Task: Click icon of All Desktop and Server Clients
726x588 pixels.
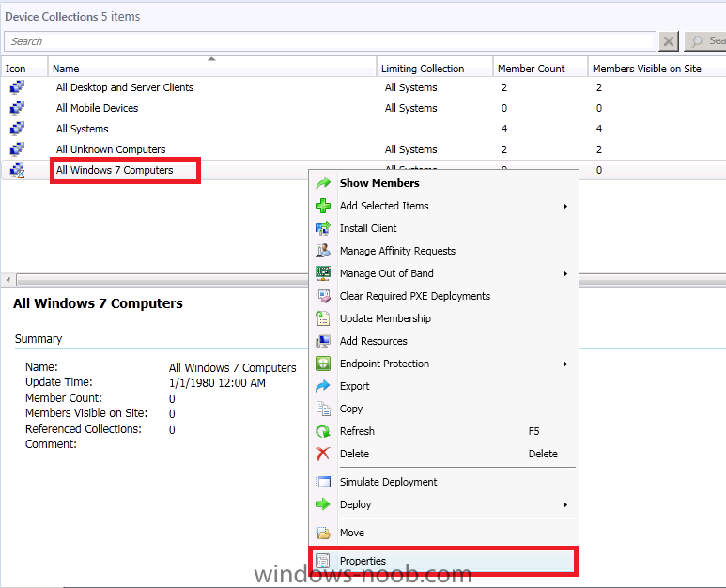Action: click(17, 87)
